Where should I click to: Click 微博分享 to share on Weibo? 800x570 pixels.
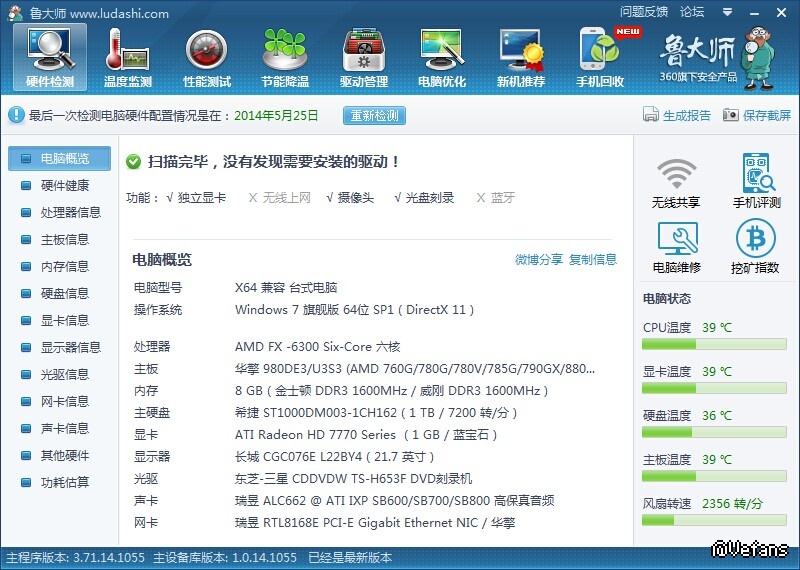coord(539,260)
